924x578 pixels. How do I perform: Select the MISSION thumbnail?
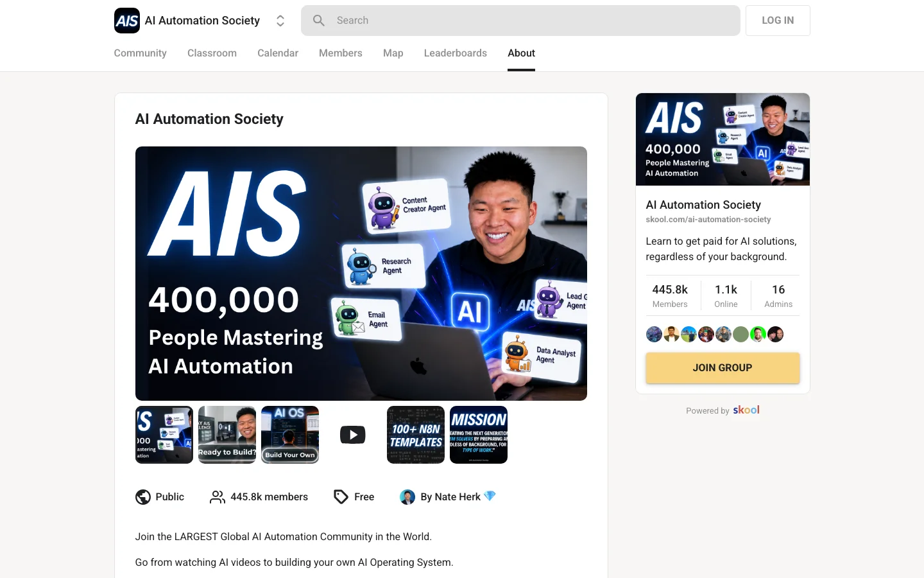pos(479,435)
